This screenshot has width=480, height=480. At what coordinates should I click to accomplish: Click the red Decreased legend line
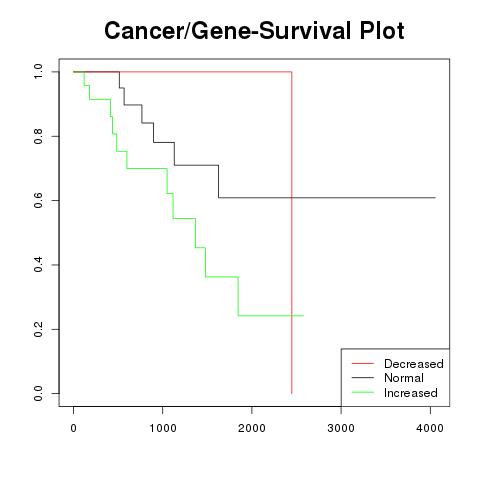[363, 364]
